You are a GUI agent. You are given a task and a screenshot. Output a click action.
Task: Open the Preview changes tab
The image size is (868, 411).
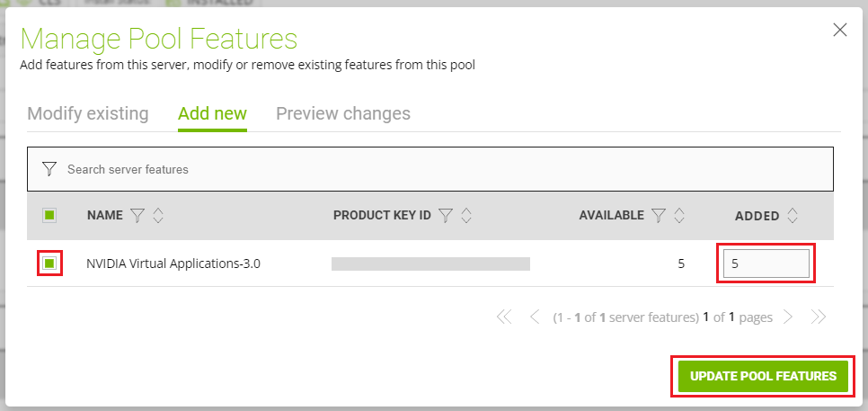343,114
